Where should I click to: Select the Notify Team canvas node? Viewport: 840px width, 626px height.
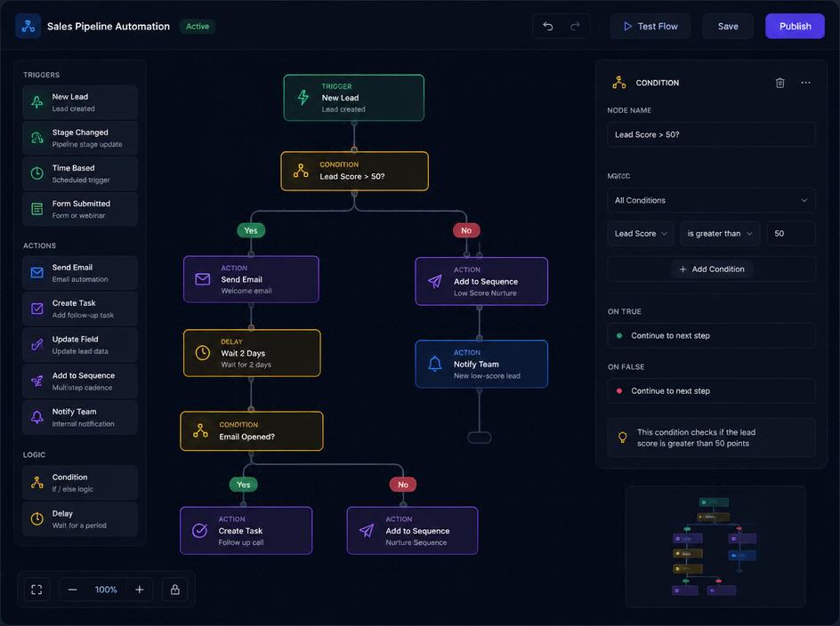[481, 365]
